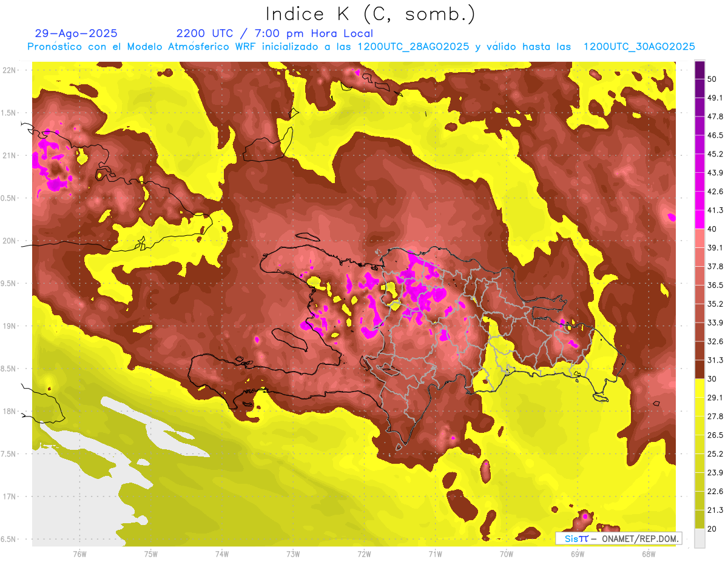Click the longitude label '69W'

coord(578,554)
